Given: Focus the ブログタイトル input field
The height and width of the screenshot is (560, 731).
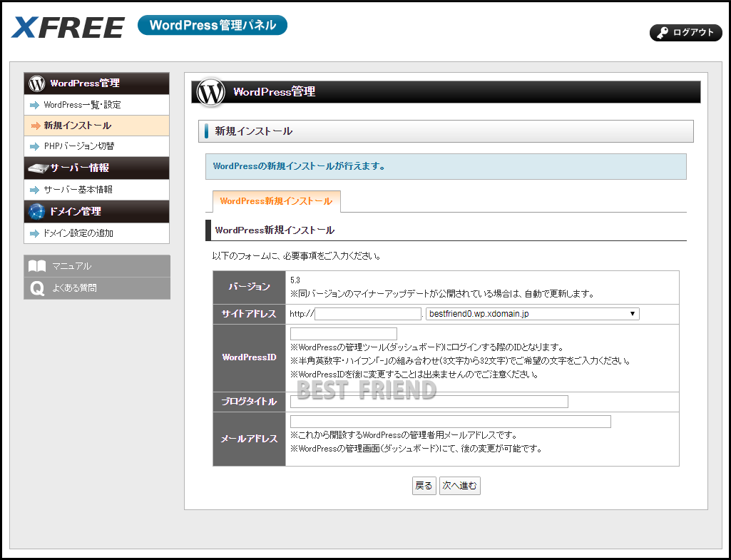Looking at the screenshot, I should pyautogui.click(x=429, y=402).
